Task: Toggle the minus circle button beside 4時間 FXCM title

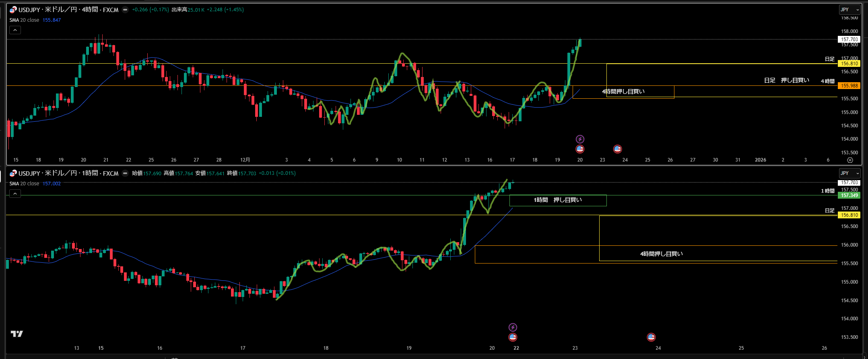Action: [125, 10]
